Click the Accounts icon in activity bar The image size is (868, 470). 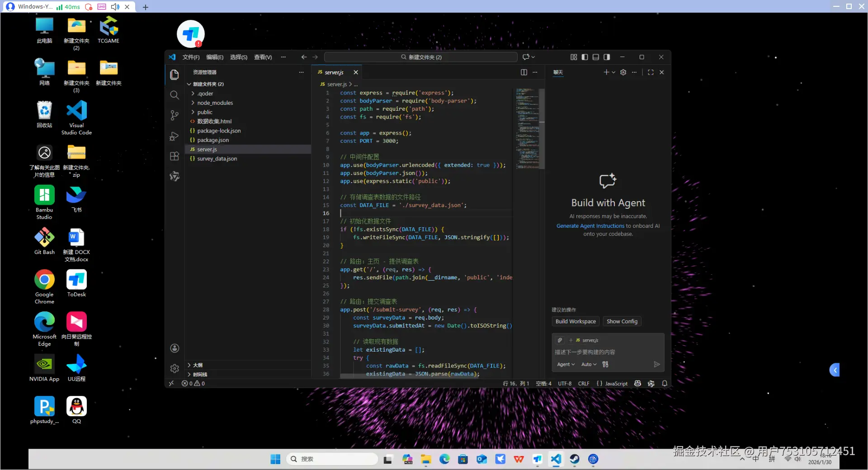pyautogui.click(x=175, y=348)
